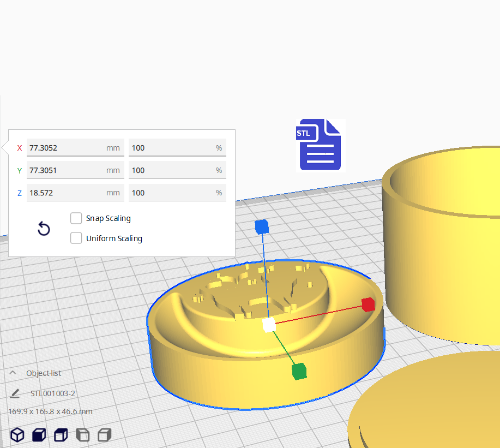Switch to left side view cube icon
The height and width of the screenshot is (448, 500).
pos(82,435)
